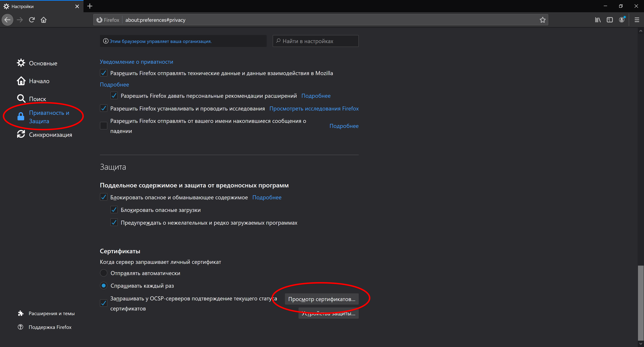Focus the Найти в настройках search field
This screenshot has height=347, width=644.
[315, 41]
